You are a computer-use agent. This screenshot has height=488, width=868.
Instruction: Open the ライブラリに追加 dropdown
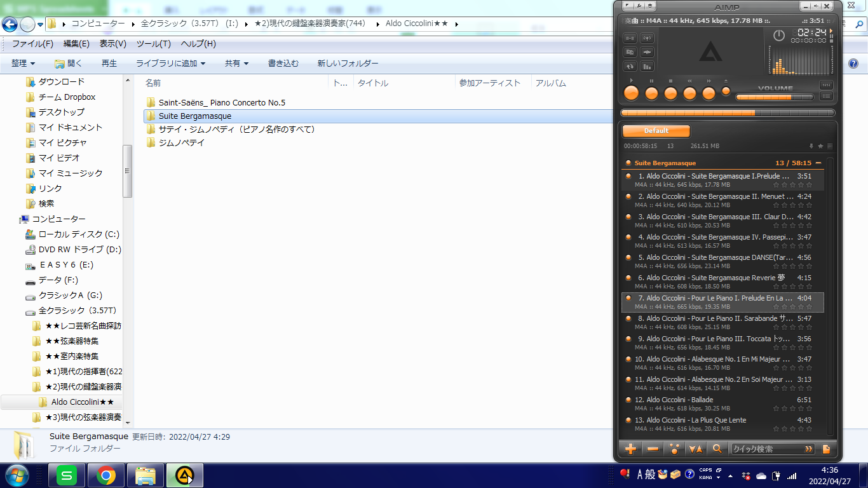point(171,64)
